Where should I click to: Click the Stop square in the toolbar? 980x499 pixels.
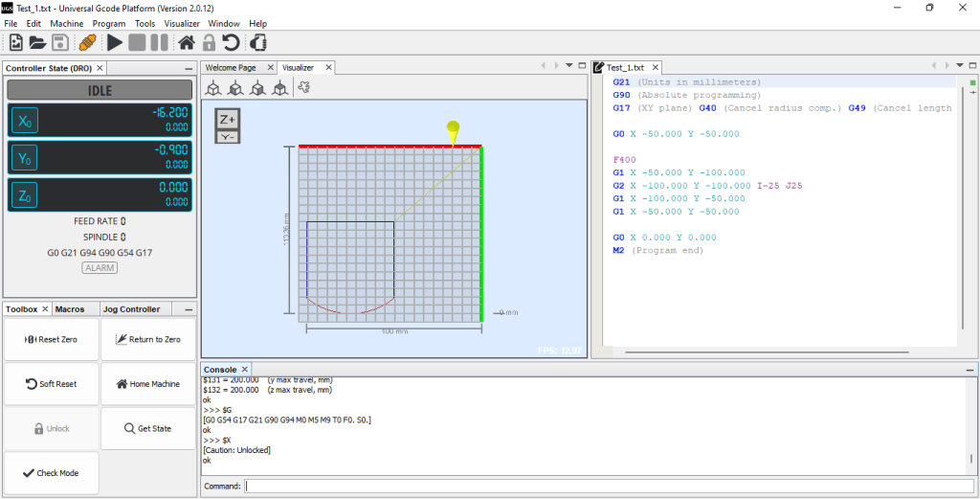(x=137, y=42)
